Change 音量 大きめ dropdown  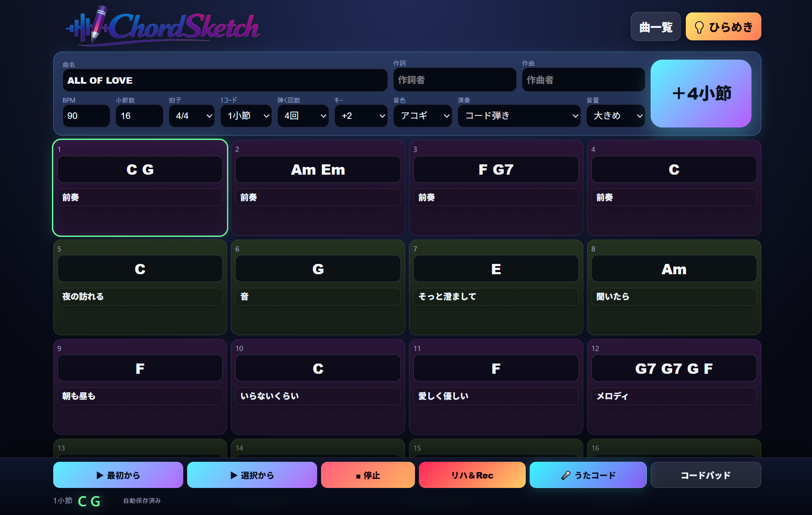coord(615,116)
